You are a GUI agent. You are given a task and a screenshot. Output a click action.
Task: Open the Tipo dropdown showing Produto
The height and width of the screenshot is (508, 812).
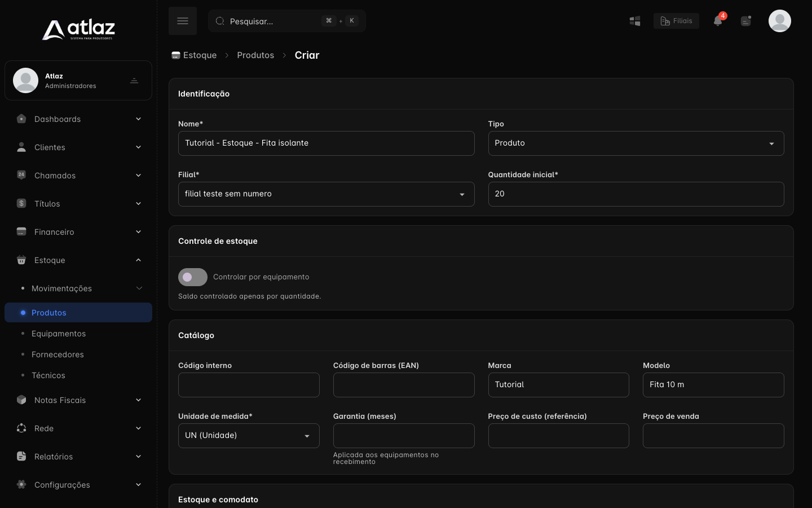[x=636, y=143]
